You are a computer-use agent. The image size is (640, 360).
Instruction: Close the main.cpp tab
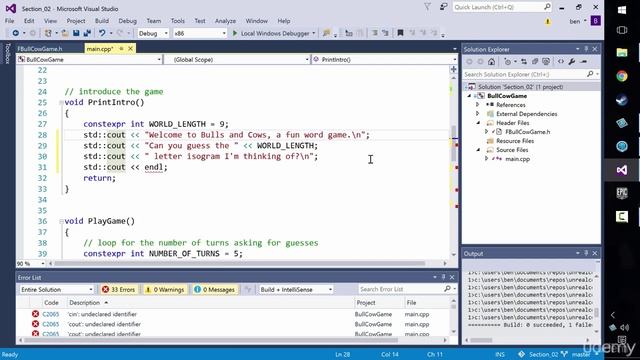click(130, 49)
